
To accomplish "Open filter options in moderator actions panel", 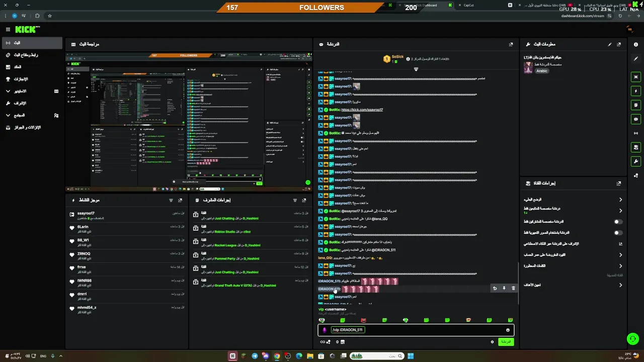I will click(295, 200).
